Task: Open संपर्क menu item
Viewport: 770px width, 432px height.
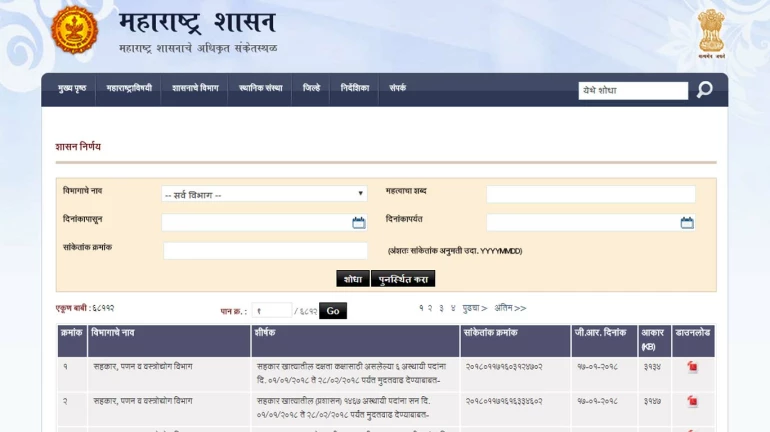Action: (398, 89)
